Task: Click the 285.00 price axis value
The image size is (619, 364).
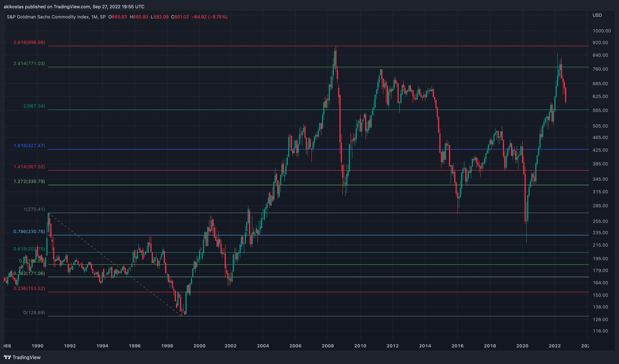Action: 600,206
